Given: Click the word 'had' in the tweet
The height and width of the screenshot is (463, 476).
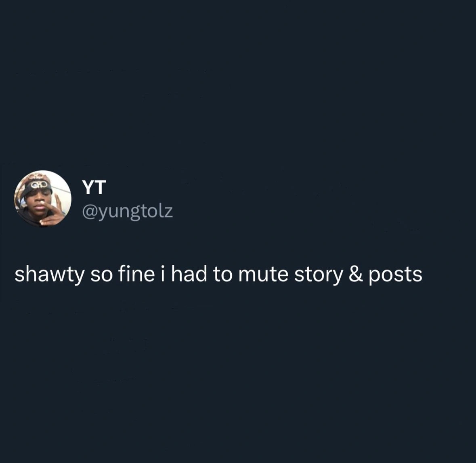Looking at the screenshot, I should pos(190,274).
